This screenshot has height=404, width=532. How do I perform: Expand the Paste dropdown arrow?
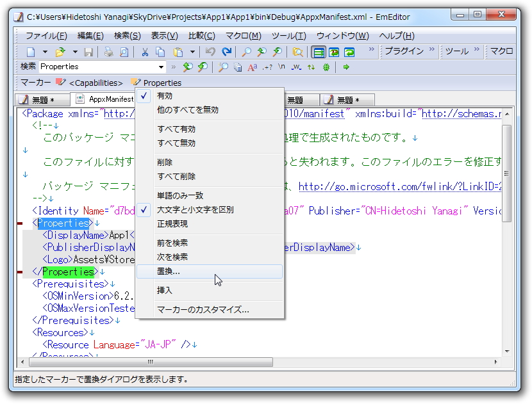pyautogui.click(x=192, y=53)
